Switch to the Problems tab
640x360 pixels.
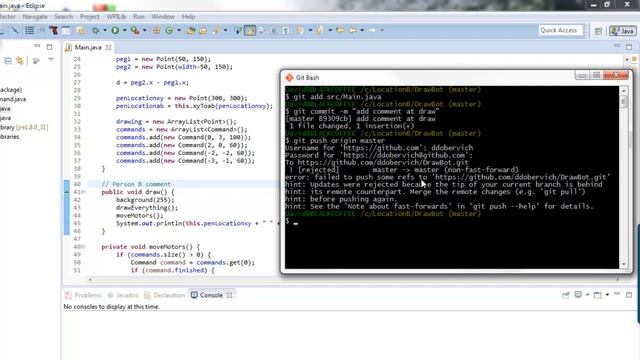pos(83,295)
